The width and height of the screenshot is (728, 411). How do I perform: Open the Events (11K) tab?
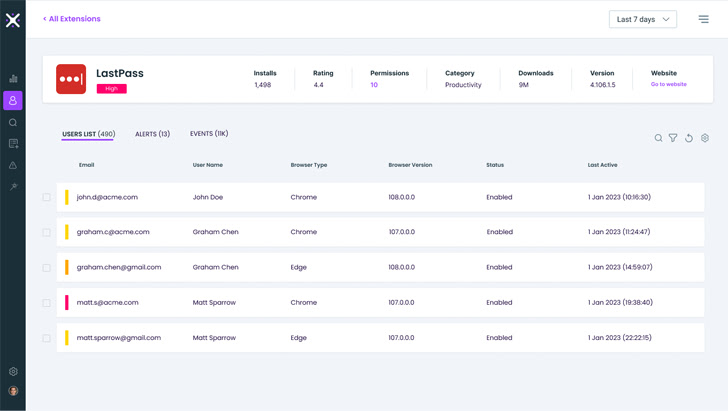pyautogui.click(x=209, y=134)
